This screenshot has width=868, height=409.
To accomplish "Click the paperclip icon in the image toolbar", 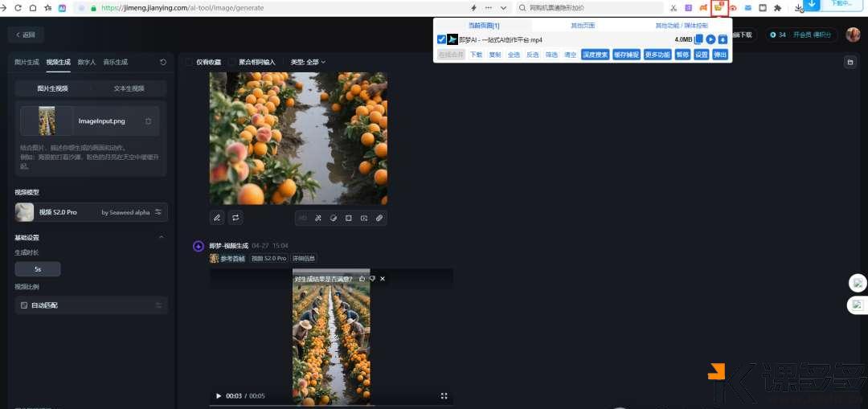I will tap(379, 218).
